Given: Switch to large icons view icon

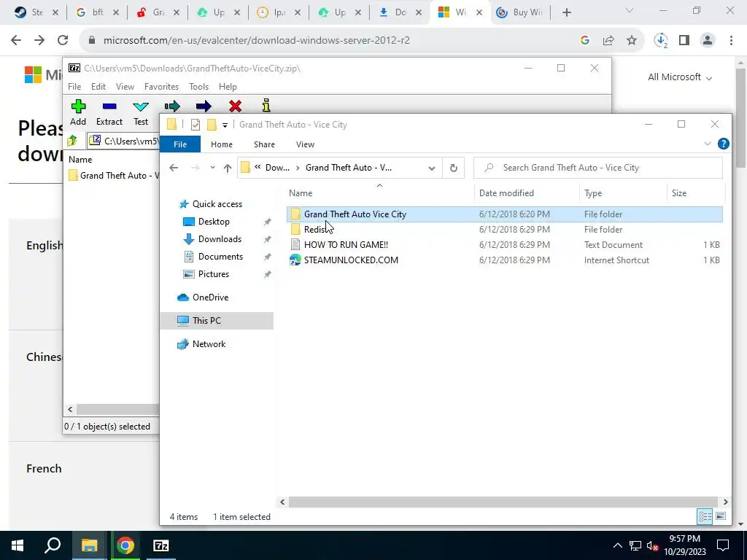Looking at the screenshot, I should point(721,516).
